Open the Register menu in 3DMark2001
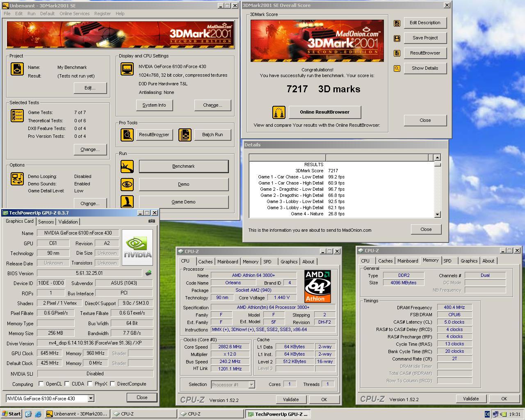 coord(103,14)
